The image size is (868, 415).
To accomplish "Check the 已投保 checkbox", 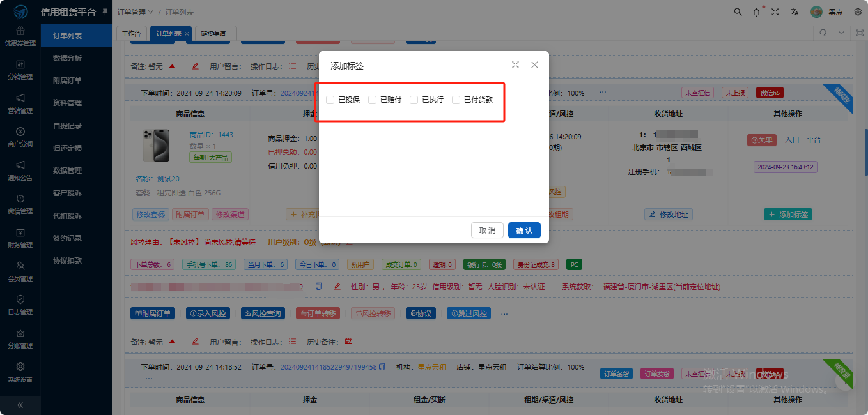I will 330,100.
